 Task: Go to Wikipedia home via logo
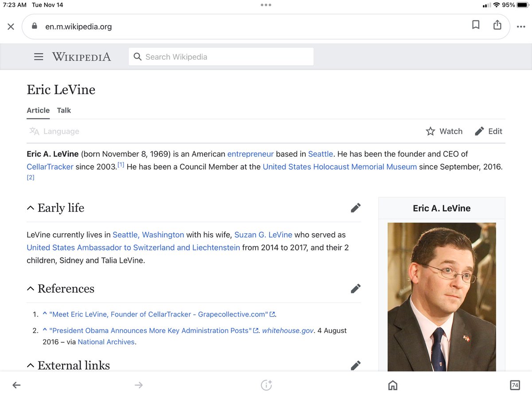pyautogui.click(x=82, y=57)
